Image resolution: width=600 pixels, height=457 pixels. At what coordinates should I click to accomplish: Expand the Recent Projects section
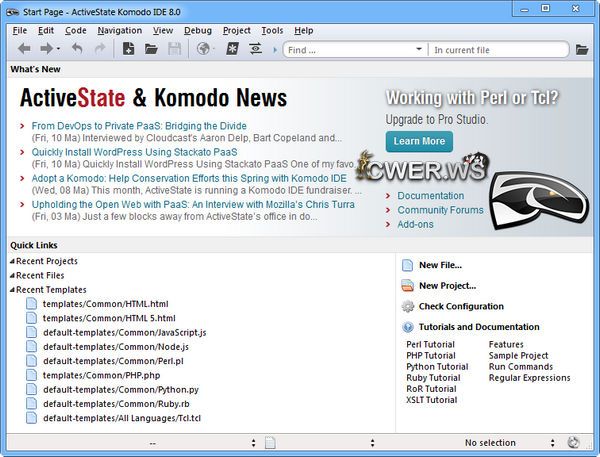click(13, 262)
